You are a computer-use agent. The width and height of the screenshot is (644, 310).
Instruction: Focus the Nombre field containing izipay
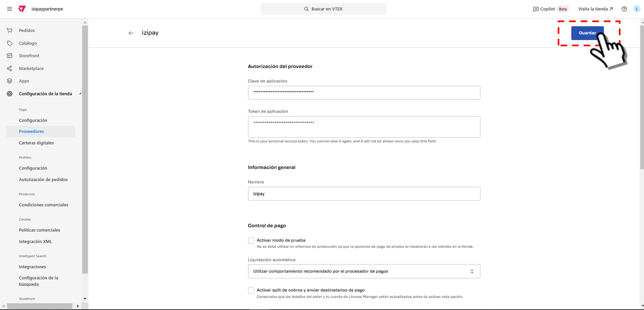pyautogui.click(x=364, y=194)
